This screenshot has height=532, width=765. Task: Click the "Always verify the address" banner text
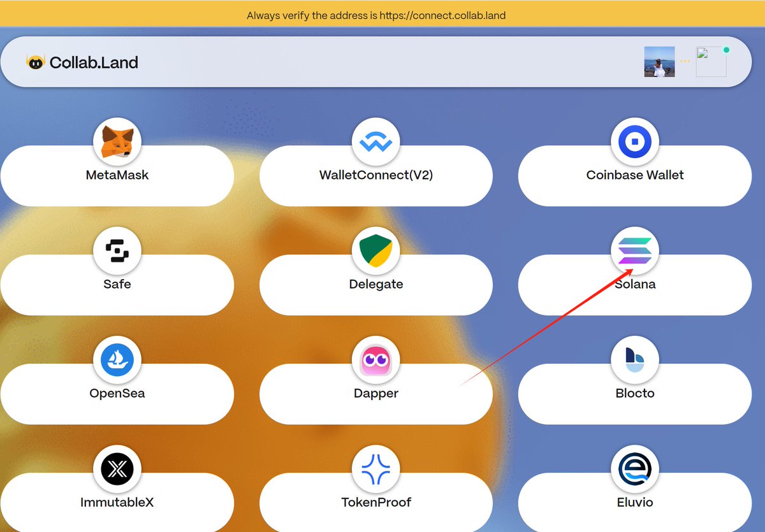pos(376,15)
